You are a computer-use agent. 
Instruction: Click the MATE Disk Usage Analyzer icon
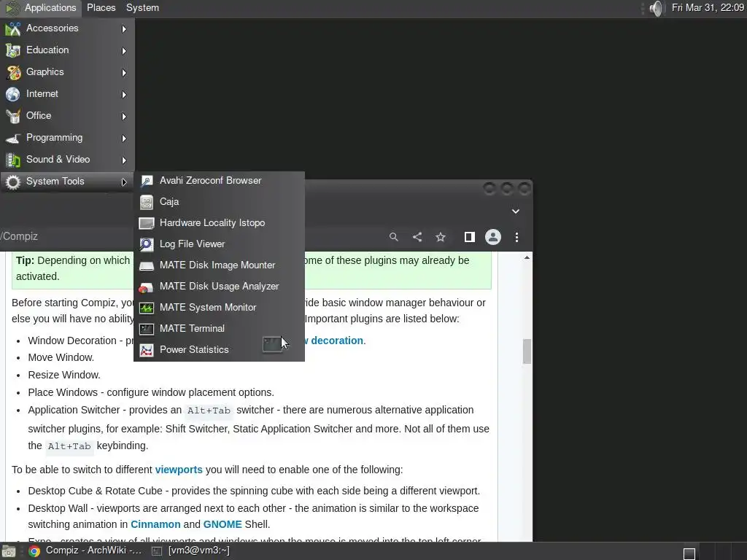click(x=146, y=287)
